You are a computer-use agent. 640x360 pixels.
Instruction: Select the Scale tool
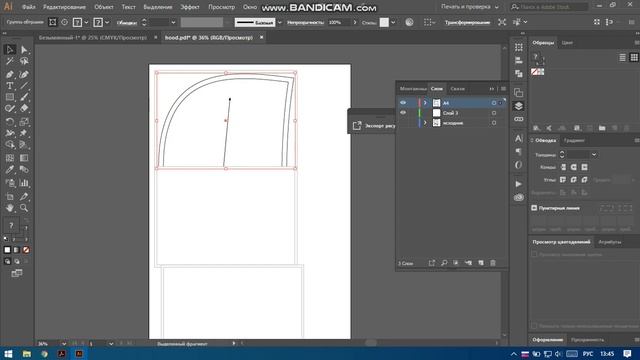[24, 122]
